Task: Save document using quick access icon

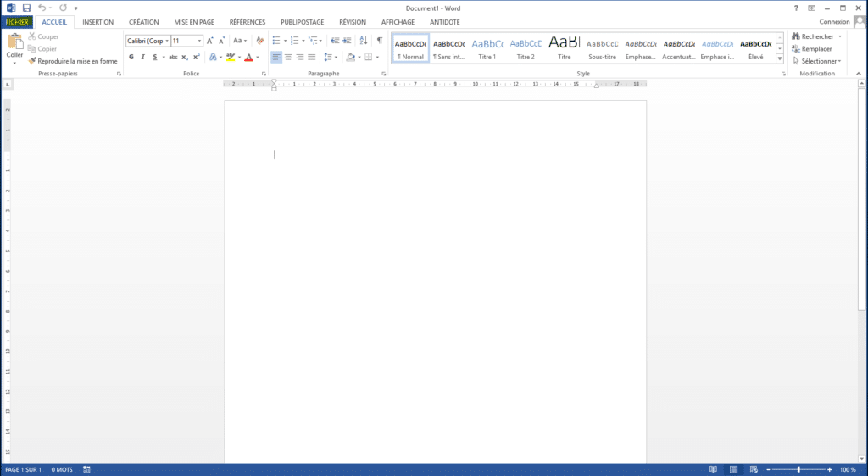Action: pyautogui.click(x=26, y=8)
